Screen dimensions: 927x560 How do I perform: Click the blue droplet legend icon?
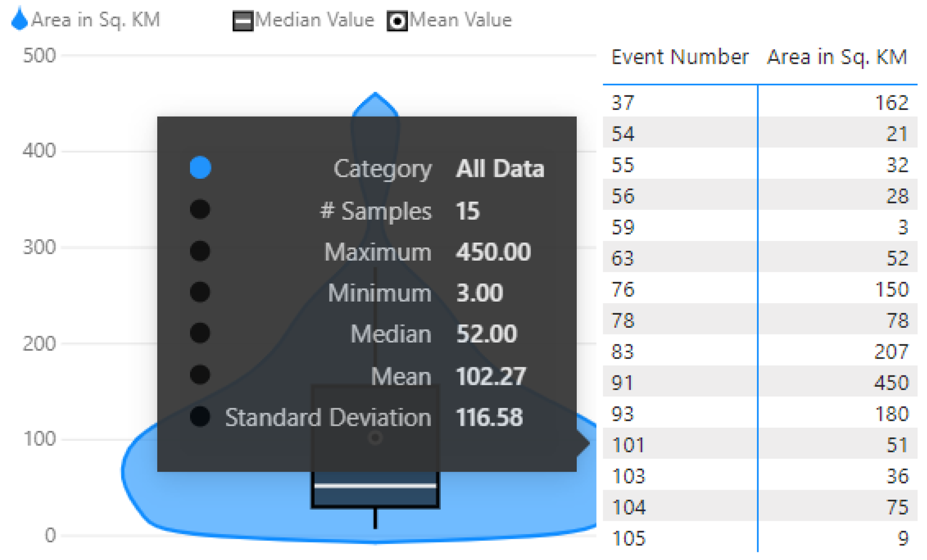[19, 18]
